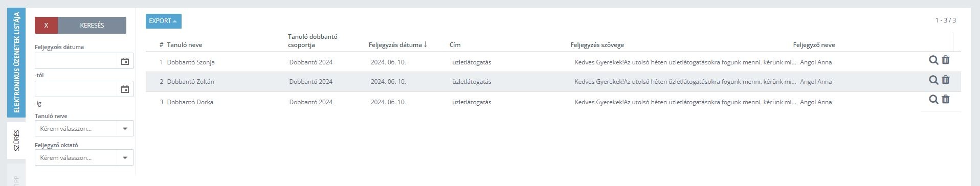This screenshot has height=186, width=980.
Task: Delete Dobbantó Szonja's message entry
Action: pos(946,60)
